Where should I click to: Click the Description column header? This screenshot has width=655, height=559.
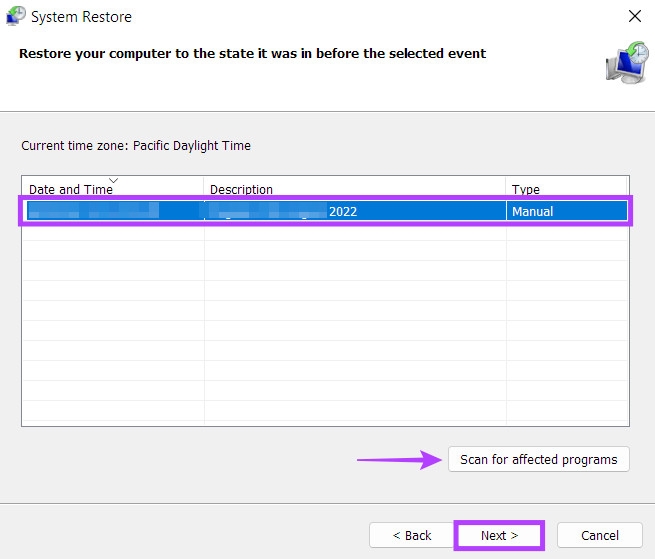click(x=354, y=187)
